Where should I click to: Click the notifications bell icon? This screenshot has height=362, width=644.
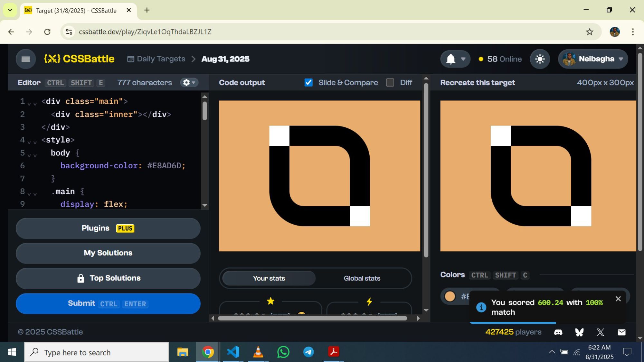point(451,59)
